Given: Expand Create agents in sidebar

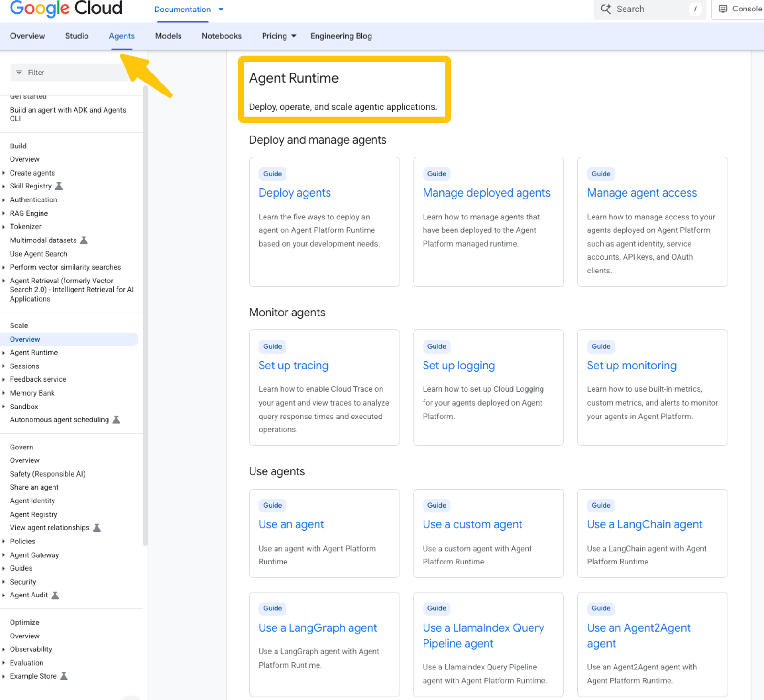Looking at the screenshot, I should click(x=4, y=173).
